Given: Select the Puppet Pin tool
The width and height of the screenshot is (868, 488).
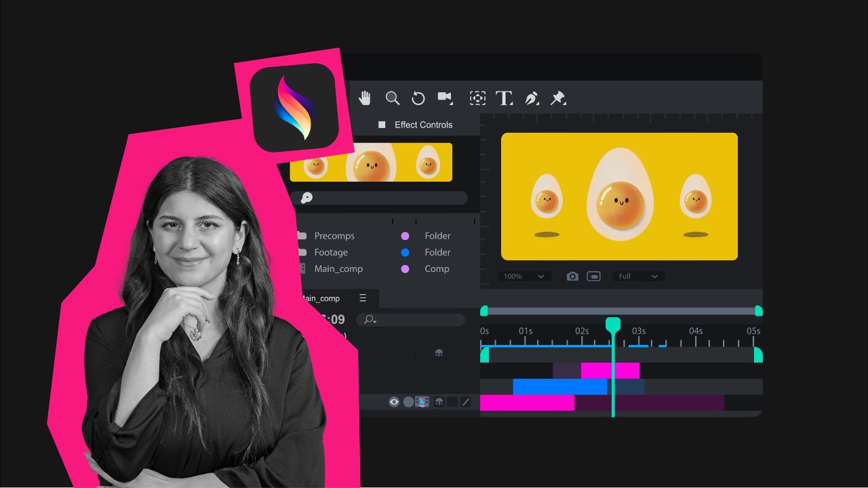Looking at the screenshot, I should pos(557,98).
